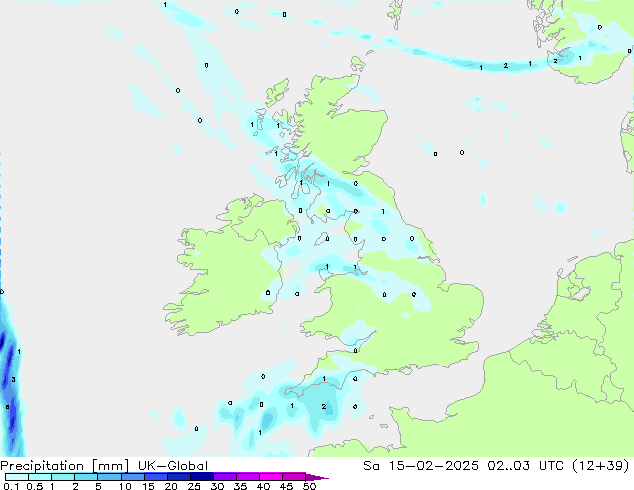Click the 10–15 mm legend color box
Screen dimensions: 634x490
click(132, 477)
